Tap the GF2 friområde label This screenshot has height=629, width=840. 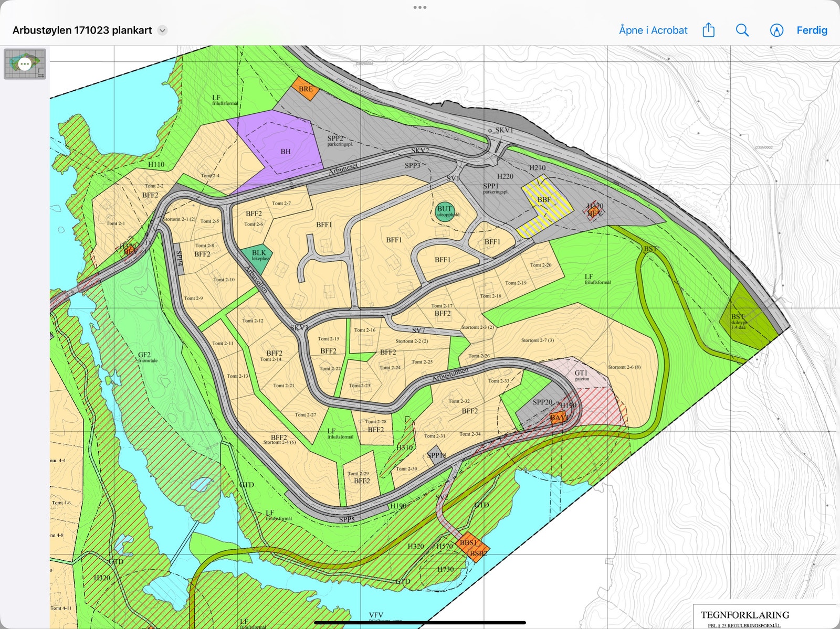[148, 357]
